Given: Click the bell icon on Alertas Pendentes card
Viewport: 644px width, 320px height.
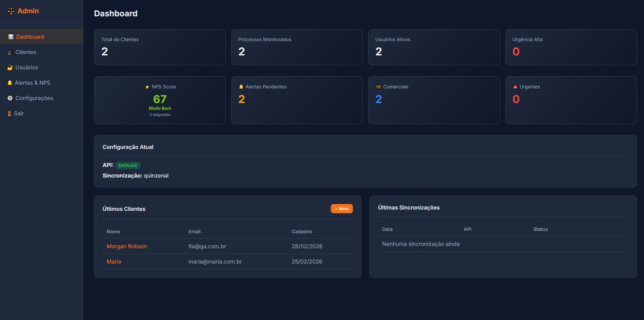Looking at the screenshot, I should coord(241,87).
